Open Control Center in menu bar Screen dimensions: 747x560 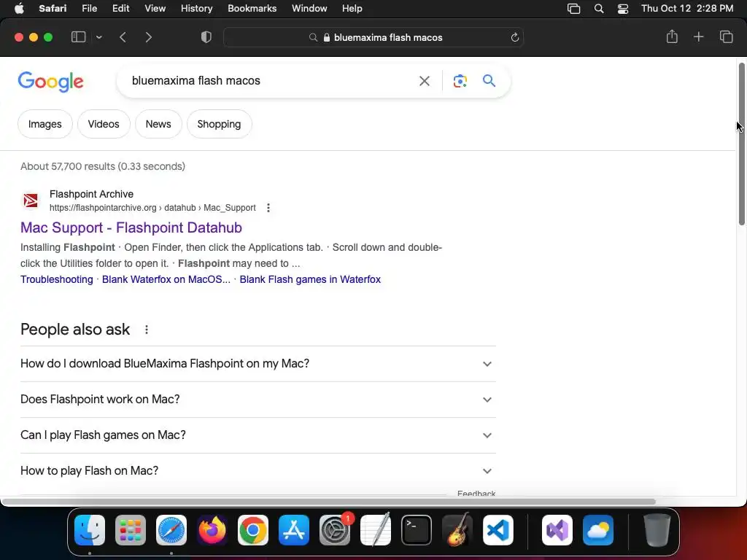(623, 9)
